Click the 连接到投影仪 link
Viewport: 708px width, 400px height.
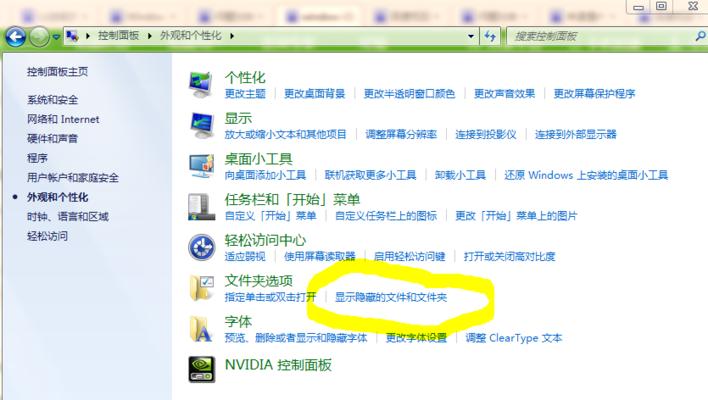[486, 134]
